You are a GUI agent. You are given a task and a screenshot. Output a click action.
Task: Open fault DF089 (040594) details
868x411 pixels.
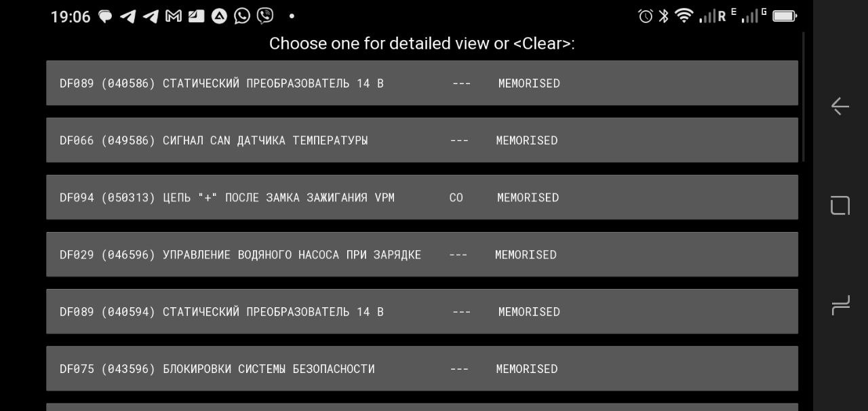tap(422, 311)
